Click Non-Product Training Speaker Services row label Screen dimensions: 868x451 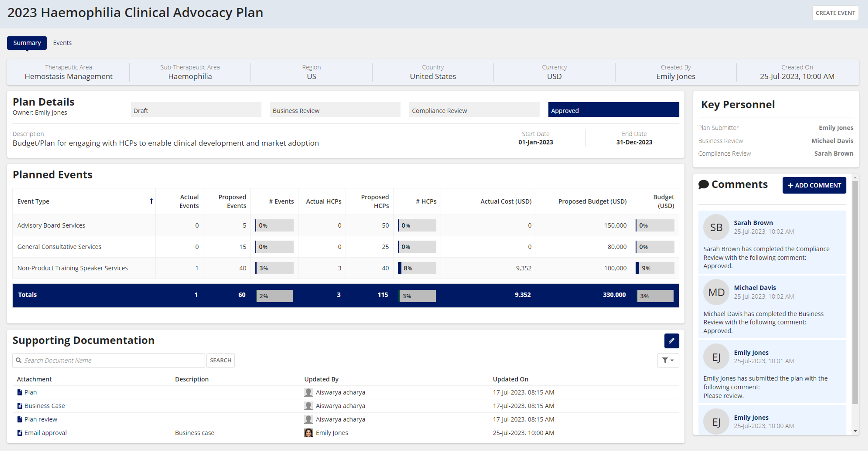[72, 268]
